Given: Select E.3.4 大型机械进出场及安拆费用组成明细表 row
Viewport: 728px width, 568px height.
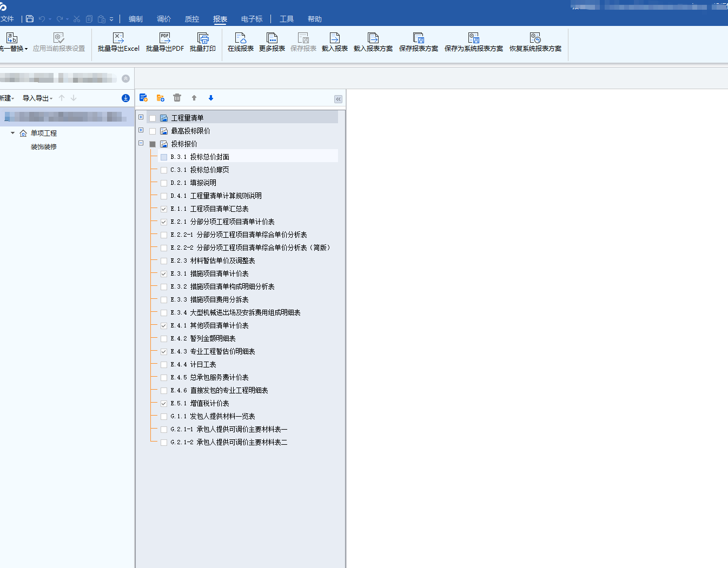Looking at the screenshot, I should pyautogui.click(x=235, y=312).
